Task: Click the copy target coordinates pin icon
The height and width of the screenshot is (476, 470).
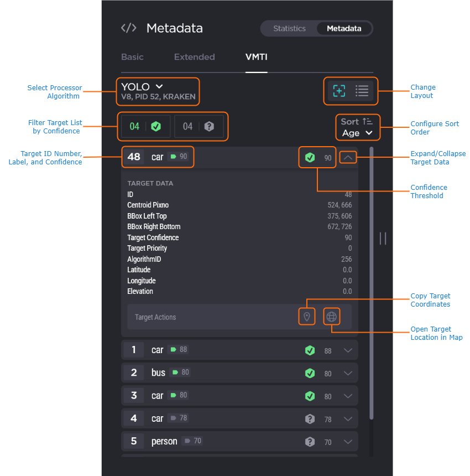Action: point(306,317)
